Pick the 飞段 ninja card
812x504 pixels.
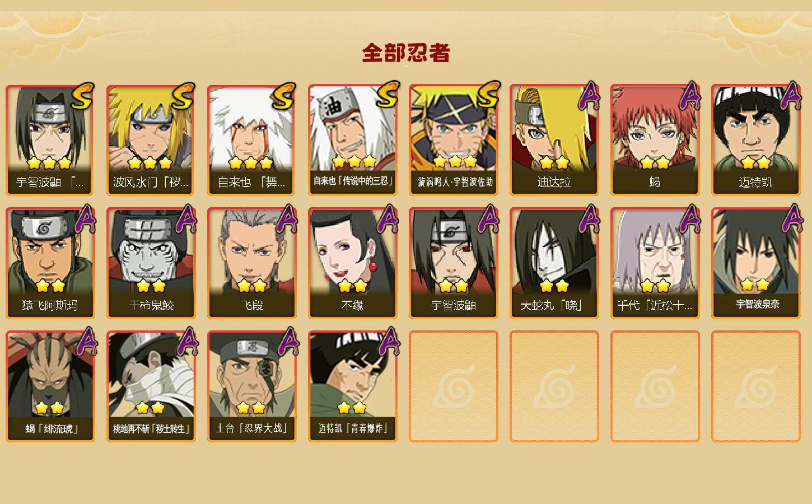tap(251, 263)
